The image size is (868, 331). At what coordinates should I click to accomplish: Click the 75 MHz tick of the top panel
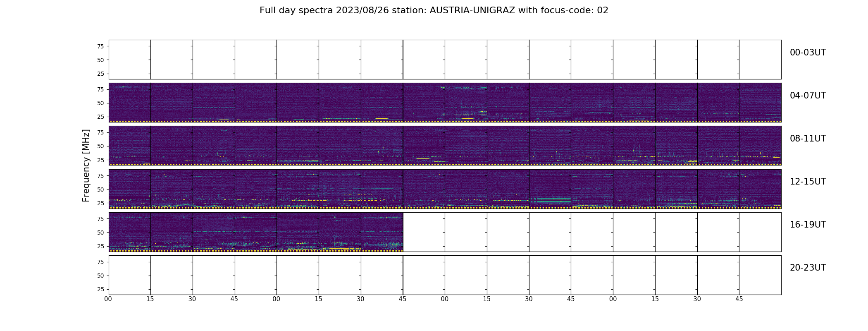tap(100, 46)
